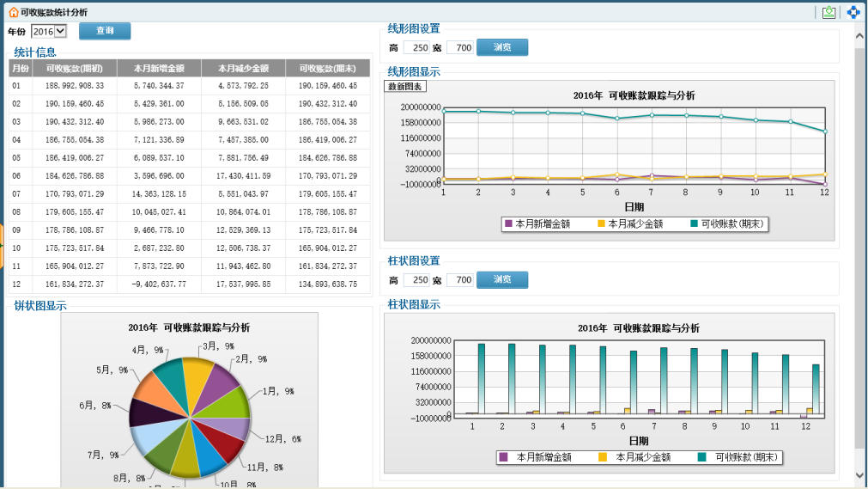Focus the 宽 width field in 线形图设置
The width and height of the screenshot is (868, 489).
pyautogui.click(x=459, y=48)
